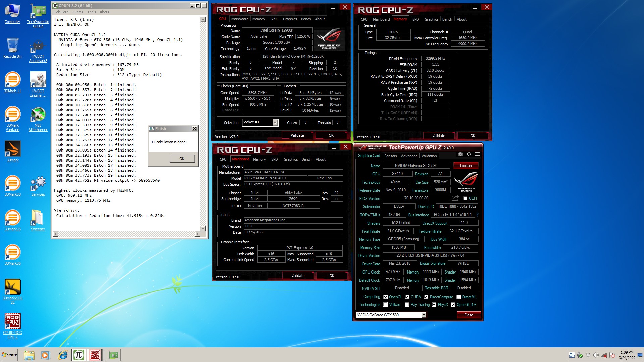Open the GPU-Z hamburger menu icon
This screenshot has width=644, height=362.
click(x=477, y=154)
